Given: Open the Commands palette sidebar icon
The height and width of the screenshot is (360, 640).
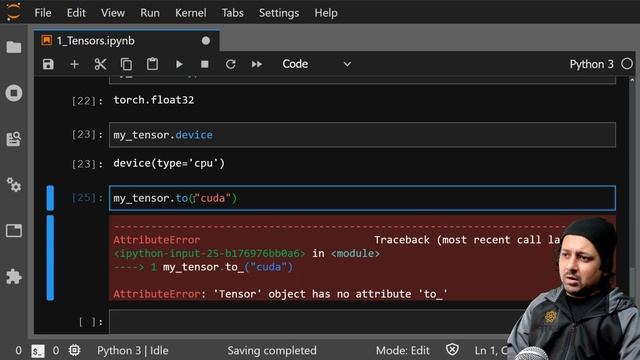Looking at the screenshot, I should (x=14, y=139).
